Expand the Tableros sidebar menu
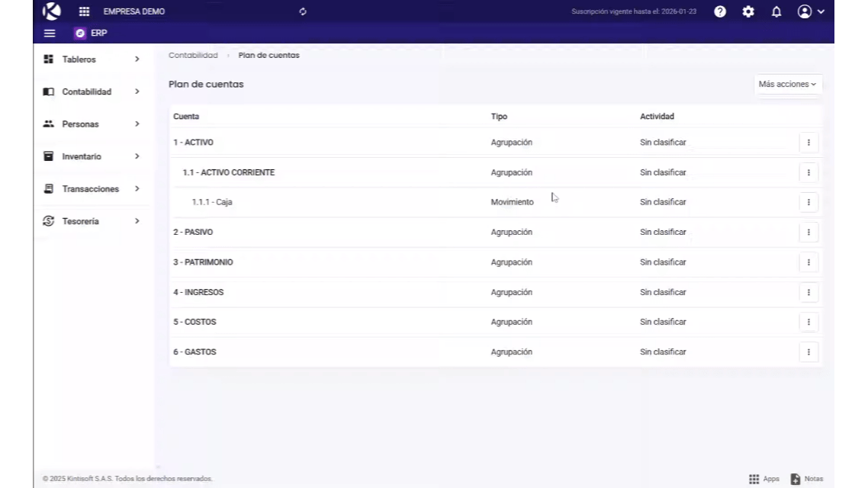Image resolution: width=868 pixels, height=488 pixels. pos(92,59)
